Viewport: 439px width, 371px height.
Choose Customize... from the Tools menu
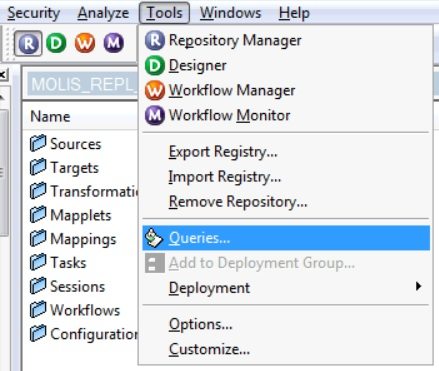286,349
